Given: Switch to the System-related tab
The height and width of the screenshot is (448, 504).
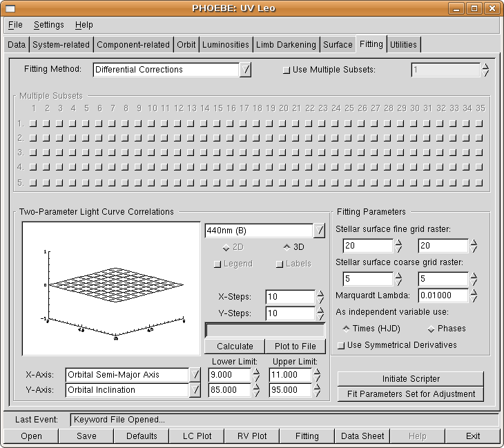Looking at the screenshot, I should pyautogui.click(x=61, y=45).
